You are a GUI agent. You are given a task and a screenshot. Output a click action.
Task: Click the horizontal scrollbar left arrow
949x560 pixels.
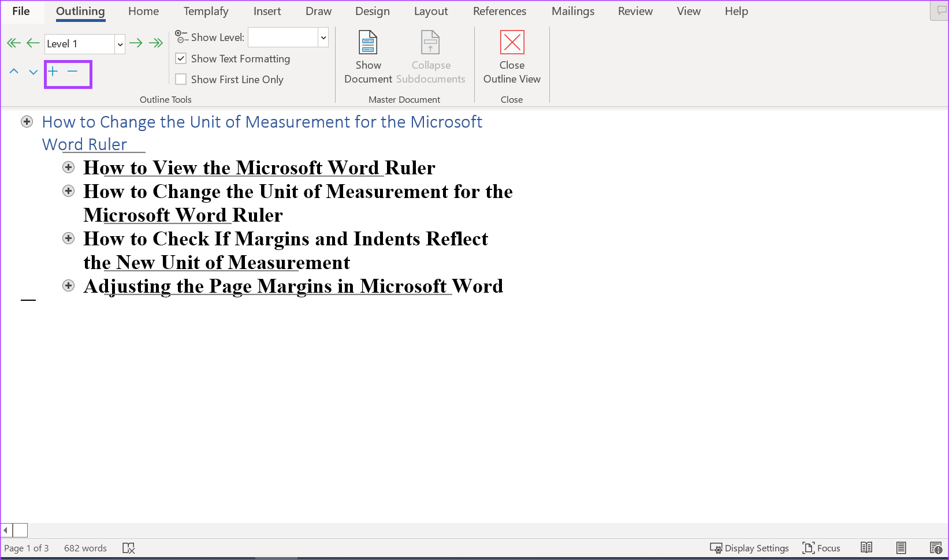tap(5, 529)
